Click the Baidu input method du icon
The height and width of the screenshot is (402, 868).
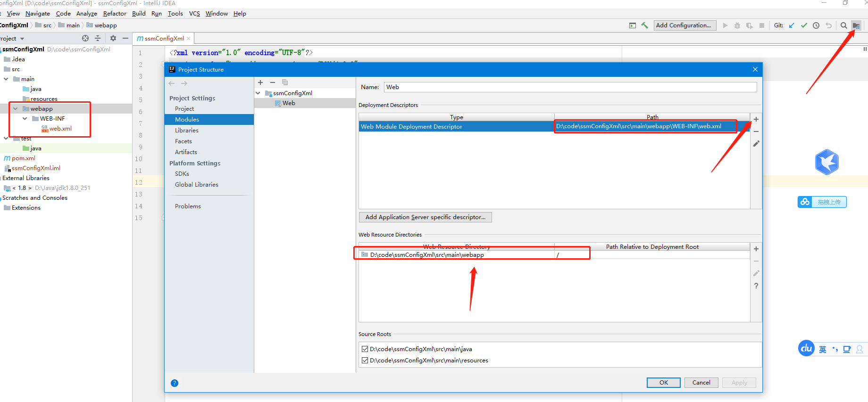coord(806,348)
